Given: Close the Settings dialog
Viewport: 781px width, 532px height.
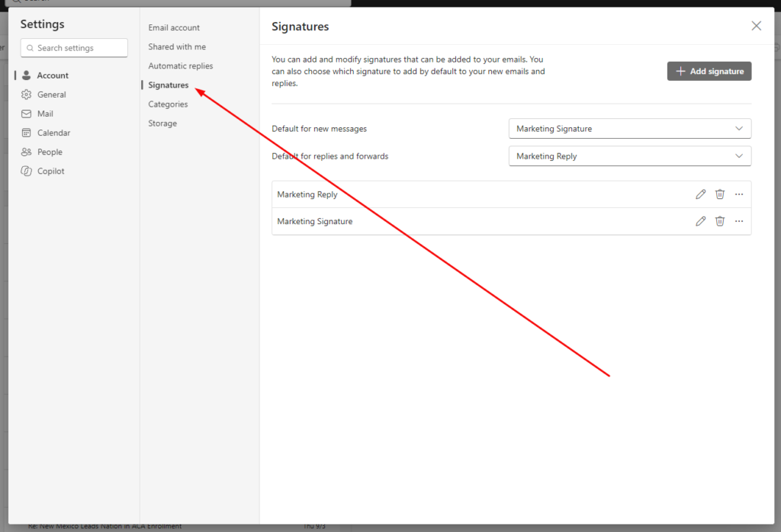Looking at the screenshot, I should pyautogui.click(x=756, y=26).
